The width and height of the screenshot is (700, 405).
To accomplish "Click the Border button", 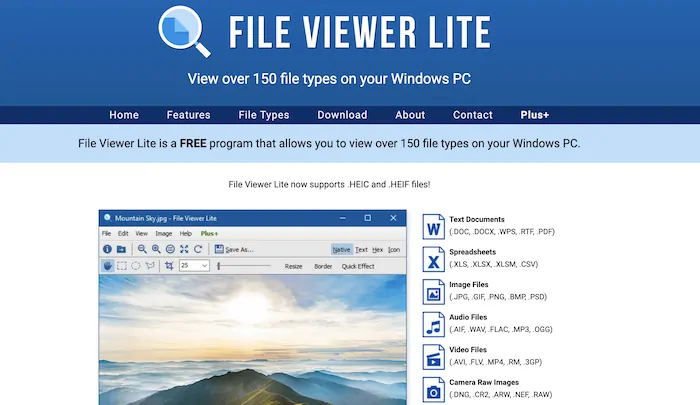I will click(x=323, y=266).
